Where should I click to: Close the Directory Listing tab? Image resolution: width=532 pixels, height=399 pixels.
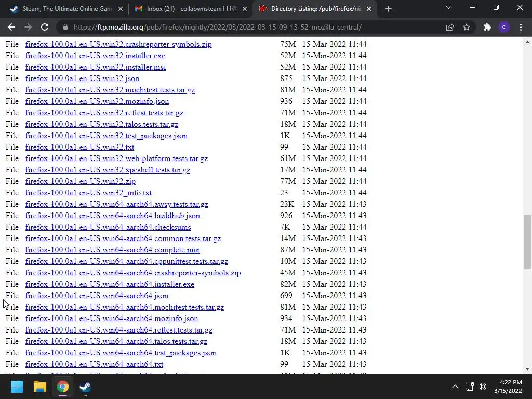(x=369, y=9)
